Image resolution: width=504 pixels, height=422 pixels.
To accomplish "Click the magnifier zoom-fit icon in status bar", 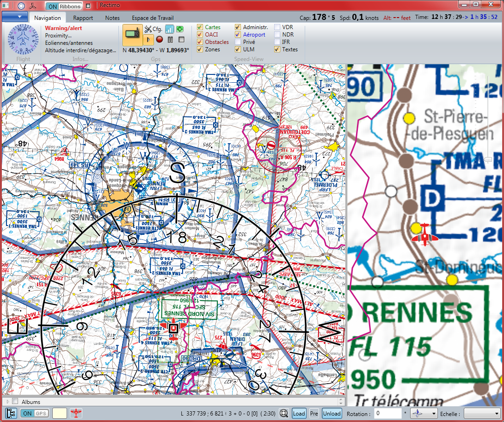I will (284, 413).
